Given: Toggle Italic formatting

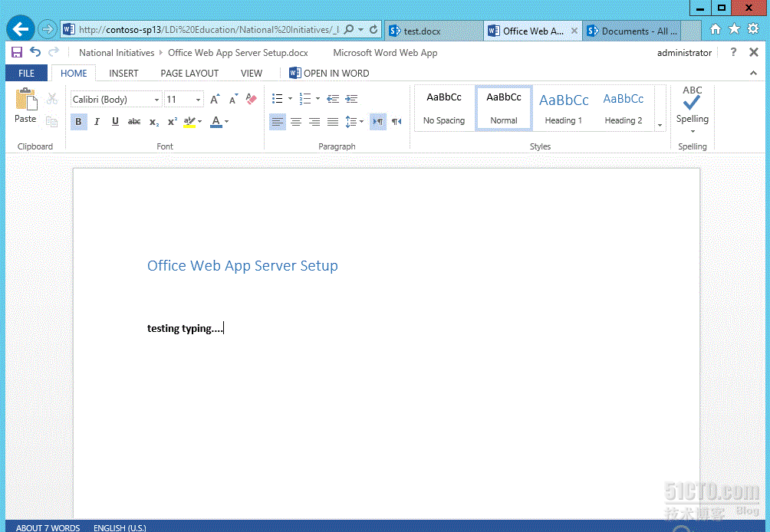Looking at the screenshot, I should 97,121.
